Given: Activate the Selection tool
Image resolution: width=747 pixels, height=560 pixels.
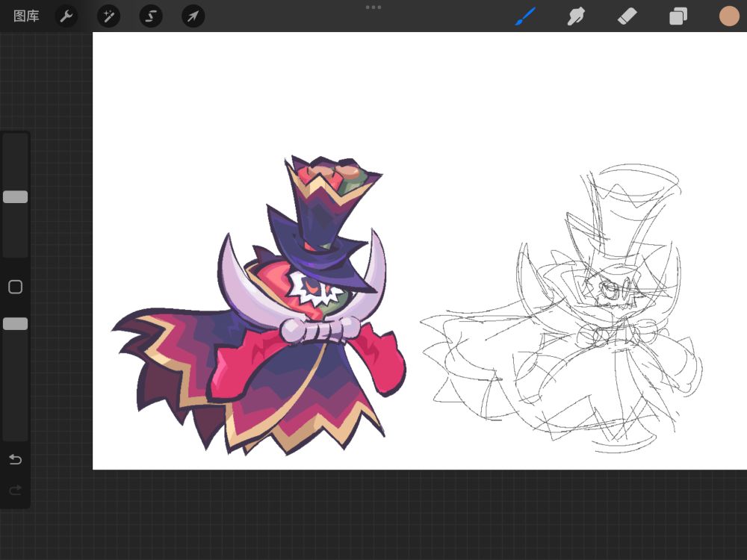Looking at the screenshot, I should pyautogui.click(x=151, y=16).
